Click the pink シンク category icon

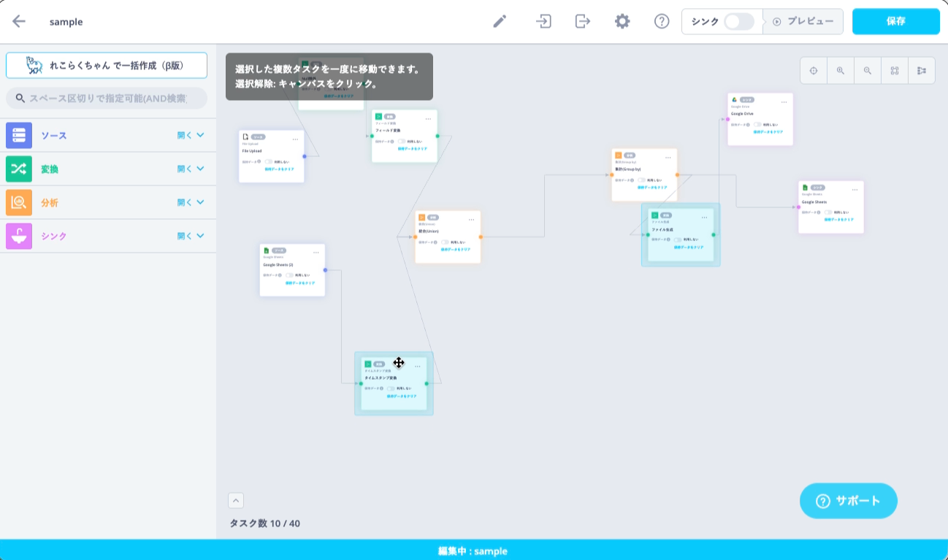pos(19,236)
